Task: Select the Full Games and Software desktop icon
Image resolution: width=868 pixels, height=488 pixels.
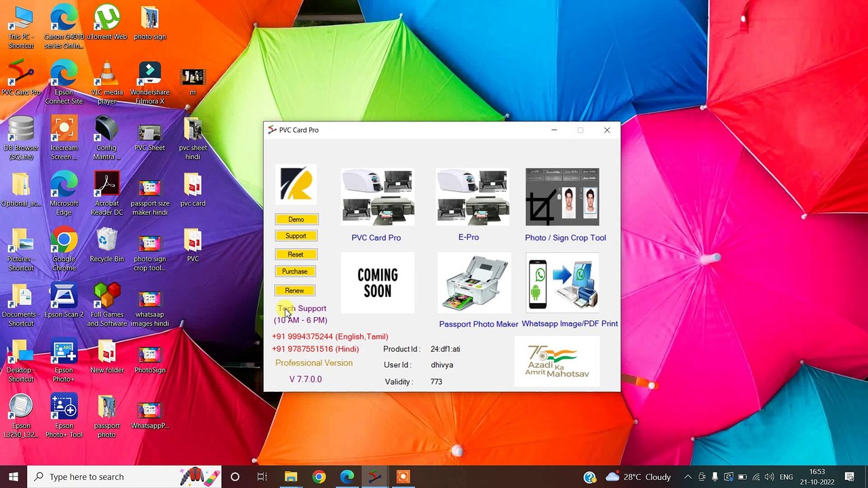Action: [107, 306]
